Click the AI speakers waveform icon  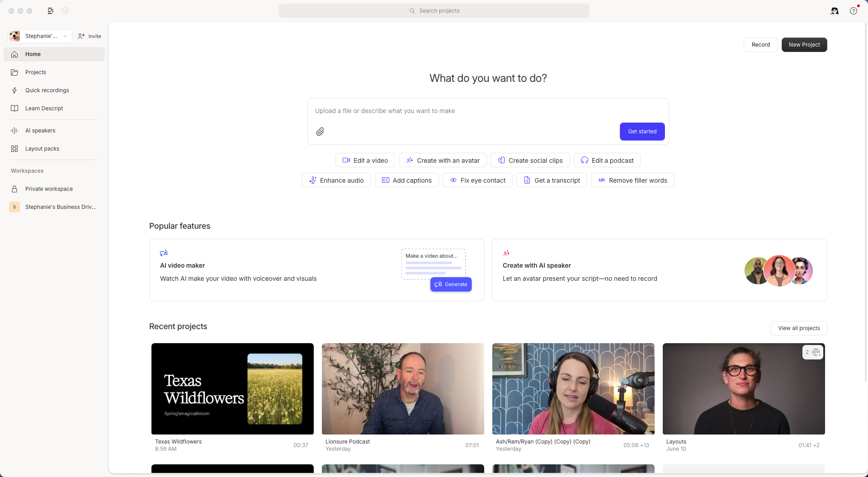point(14,130)
